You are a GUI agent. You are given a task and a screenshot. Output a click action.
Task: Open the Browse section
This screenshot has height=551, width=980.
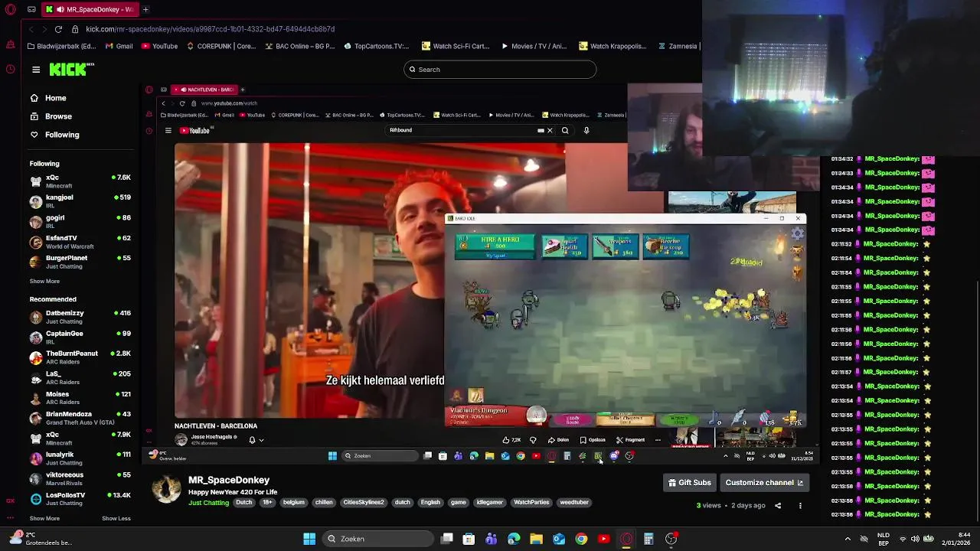point(51,116)
